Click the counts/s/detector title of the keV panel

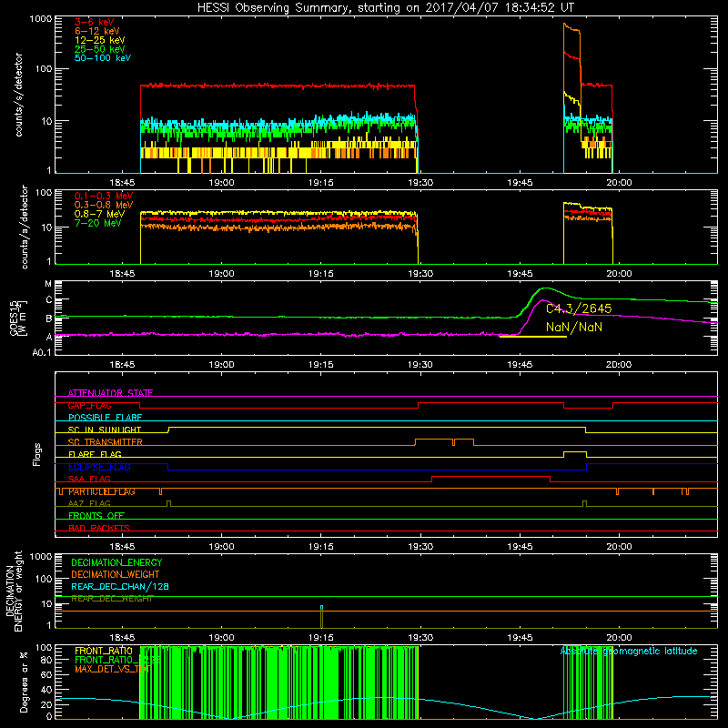click(18, 95)
